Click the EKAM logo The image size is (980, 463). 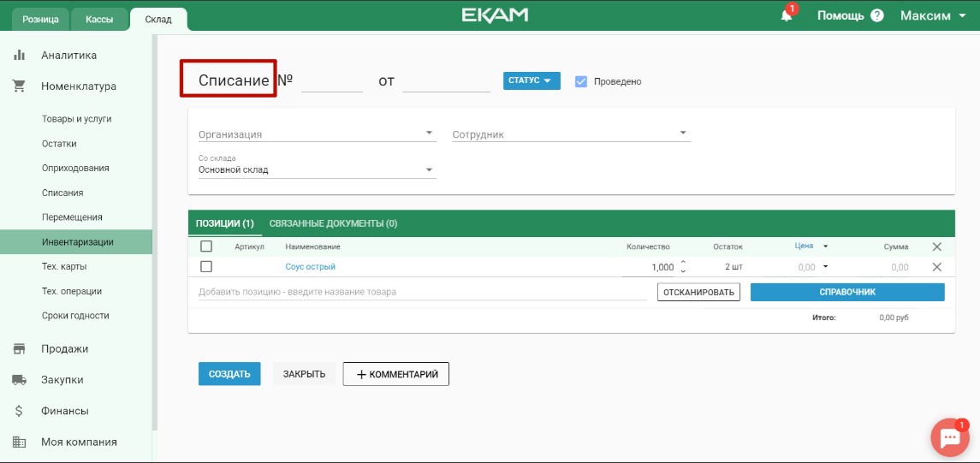495,15
